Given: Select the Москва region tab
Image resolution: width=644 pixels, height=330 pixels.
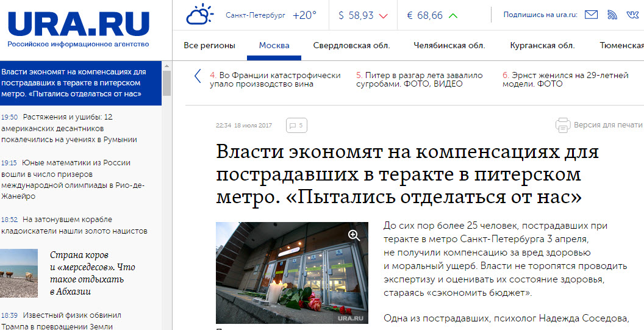Looking at the screenshot, I should (274, 46).
